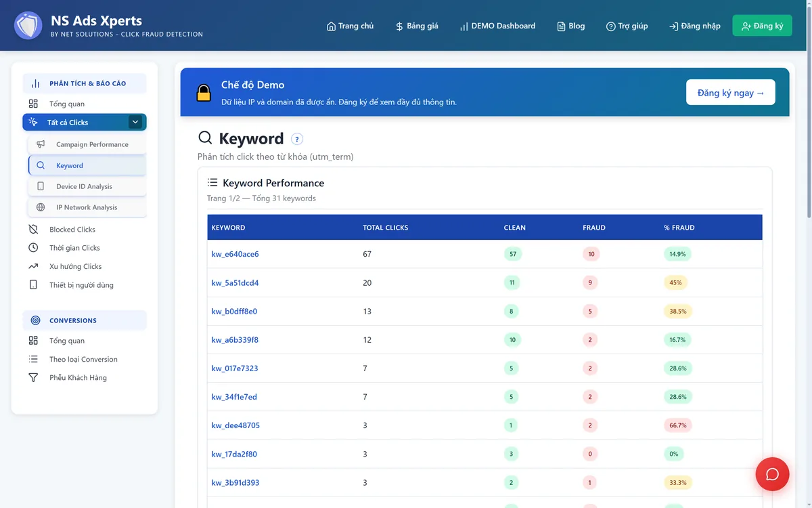Click the Conversions target icon
Screen dimensions: 812x508
[x=36, y=320]
